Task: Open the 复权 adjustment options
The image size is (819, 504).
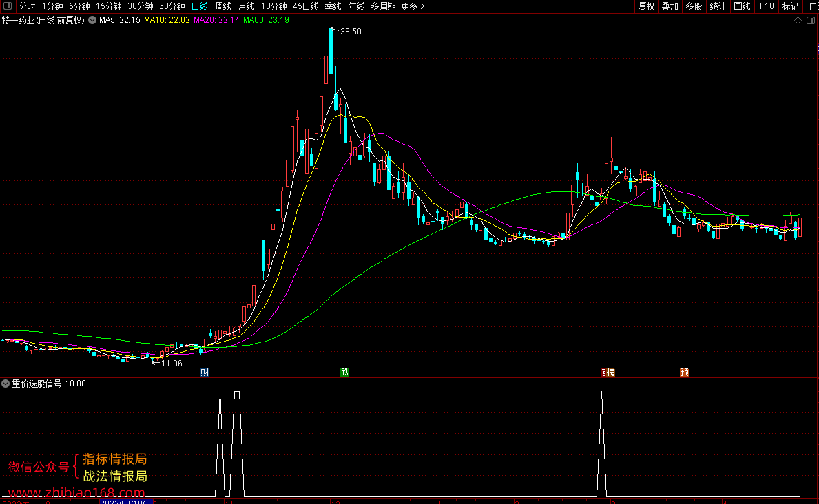Action: click(647, 6)
